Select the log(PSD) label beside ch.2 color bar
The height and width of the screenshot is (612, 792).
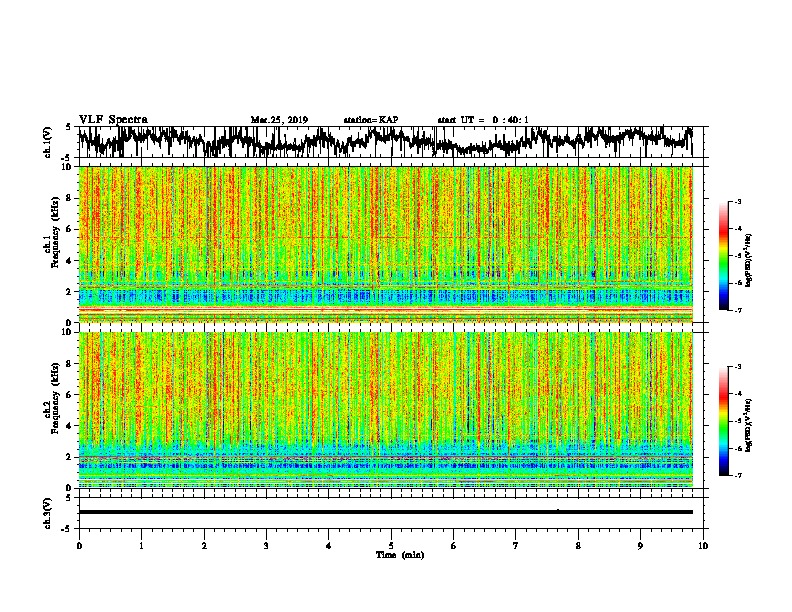tap(748, 425)
